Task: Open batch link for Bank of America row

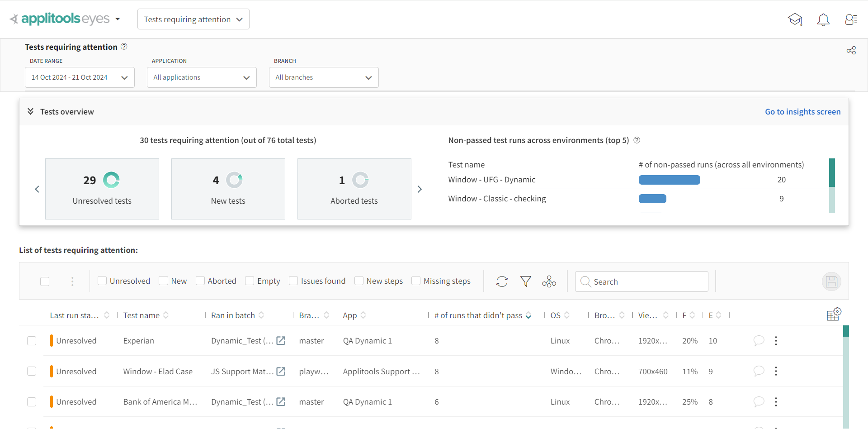Action: coord(281,402)
